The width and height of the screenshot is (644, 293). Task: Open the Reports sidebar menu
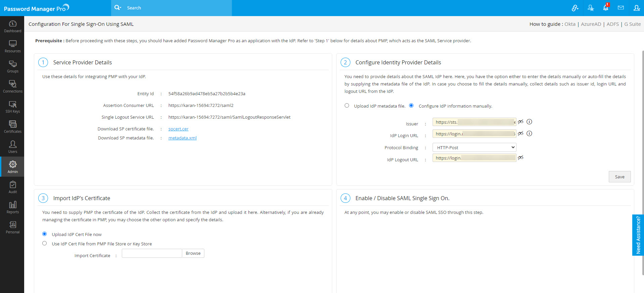click(x=12, y=207)
